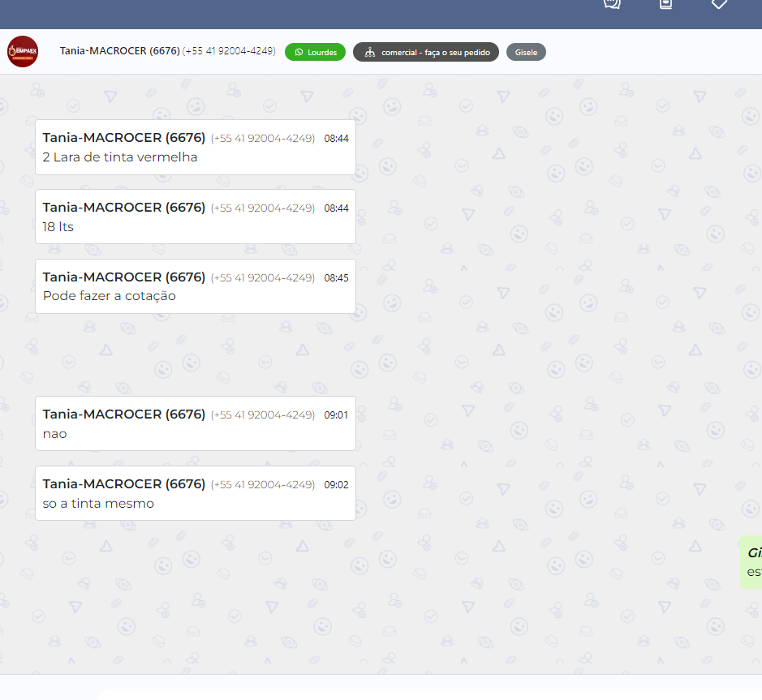The width and height of the screenshot is (762, 700).
Task: Click the EMPAEX contact avatar
Action: [23, 52]
